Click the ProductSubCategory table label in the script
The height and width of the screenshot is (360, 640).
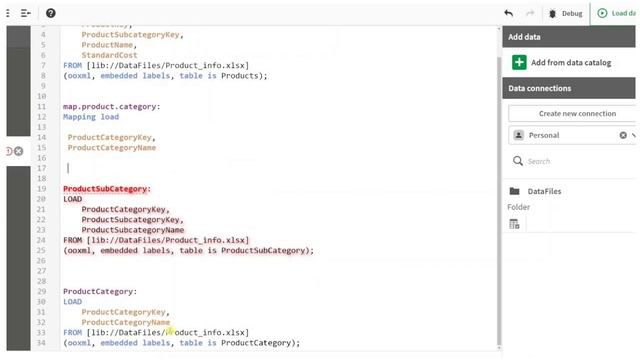(x=107, y=189)
